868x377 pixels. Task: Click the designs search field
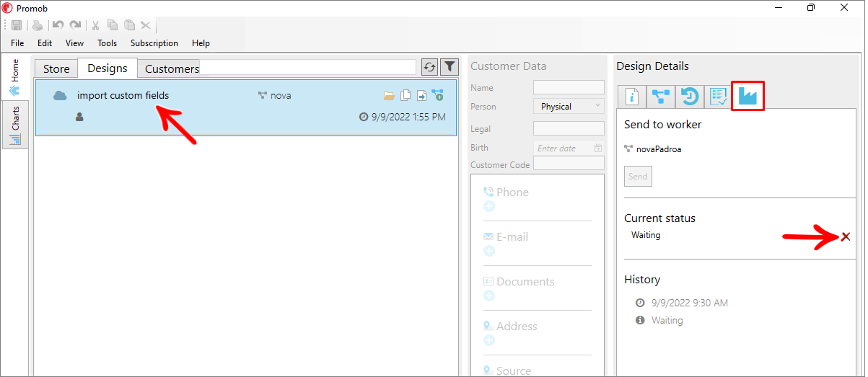(x=307, y=67)
